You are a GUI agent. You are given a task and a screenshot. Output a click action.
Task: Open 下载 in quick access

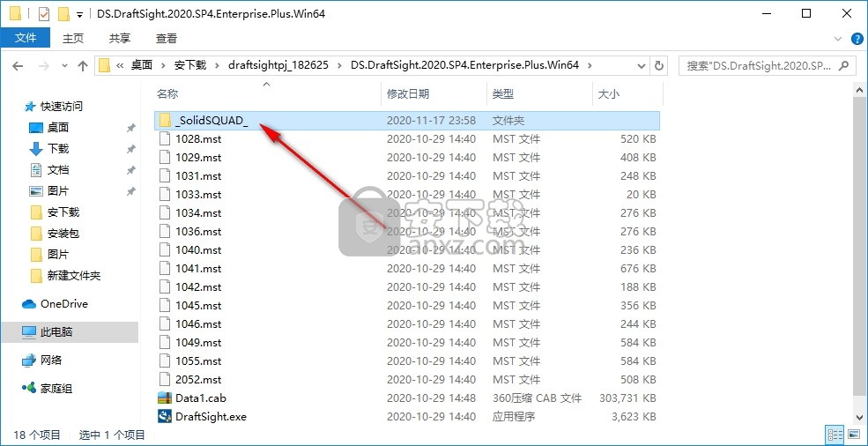tap(58, 148)
